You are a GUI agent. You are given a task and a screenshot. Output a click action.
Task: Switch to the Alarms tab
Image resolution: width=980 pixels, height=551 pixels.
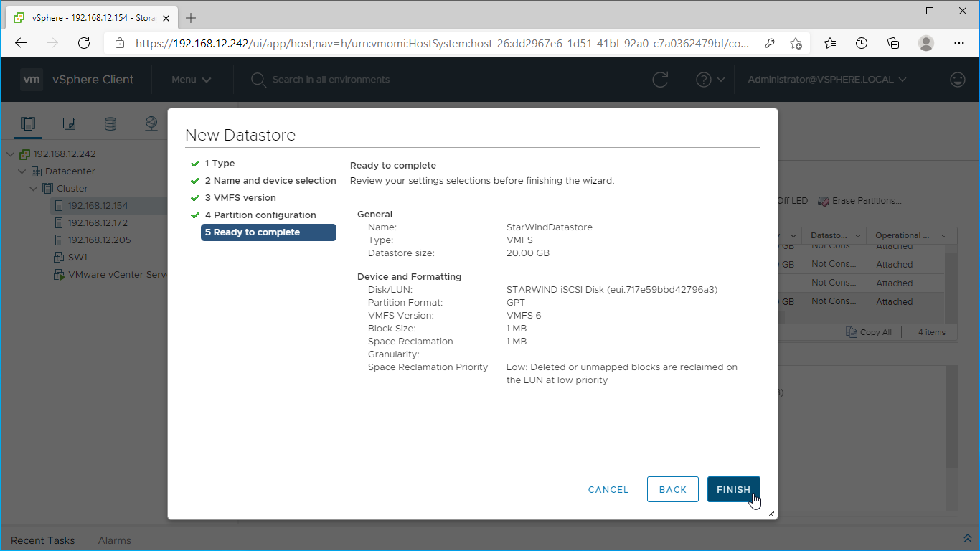(114, 540)
